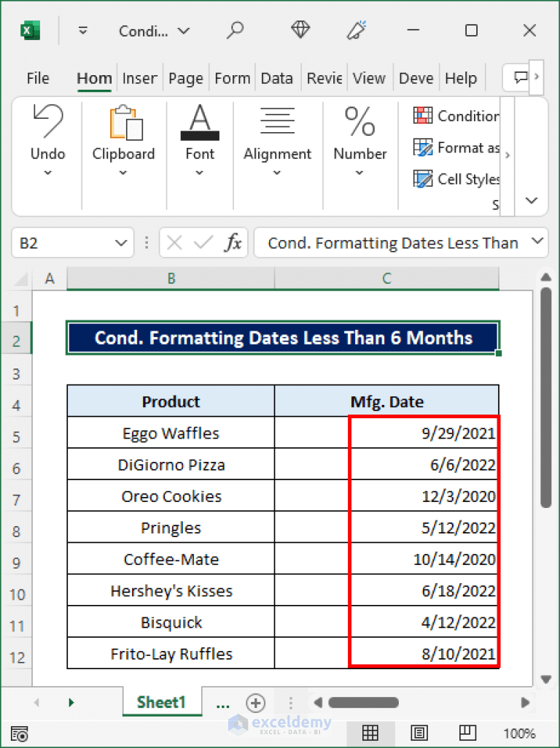Open the File menu

[37, 78]
